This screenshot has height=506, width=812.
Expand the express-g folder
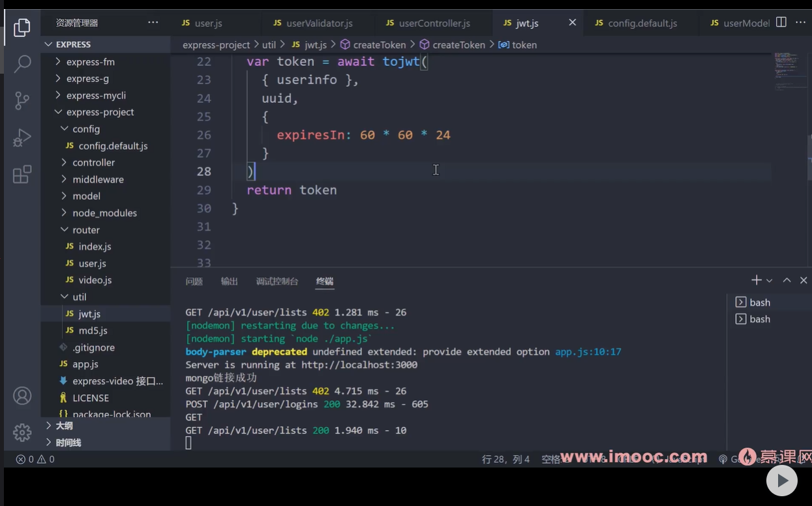click(x=106, y=79)
